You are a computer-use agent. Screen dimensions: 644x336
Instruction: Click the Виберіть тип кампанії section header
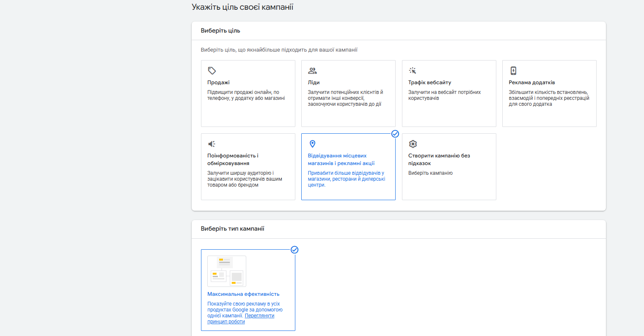(x=233, y=229)
